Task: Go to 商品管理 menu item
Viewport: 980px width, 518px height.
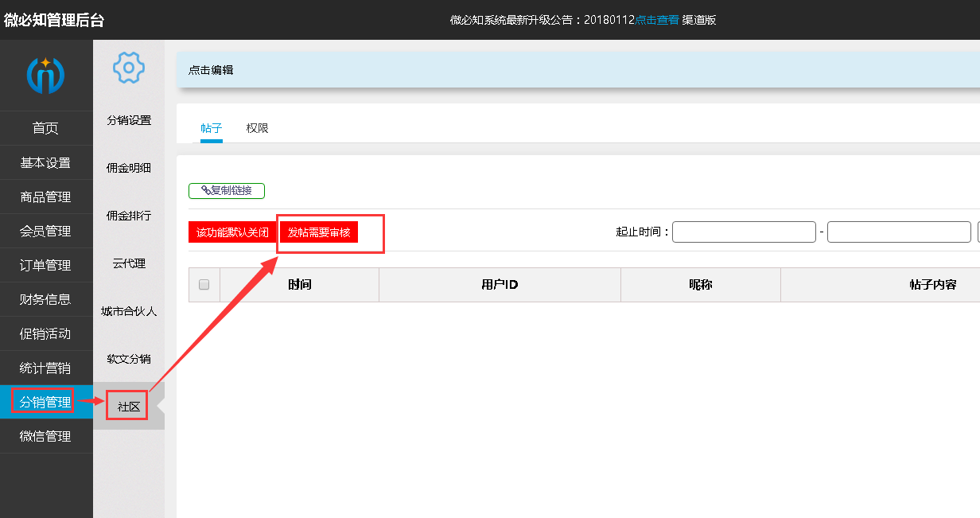Action: point(45,197)
